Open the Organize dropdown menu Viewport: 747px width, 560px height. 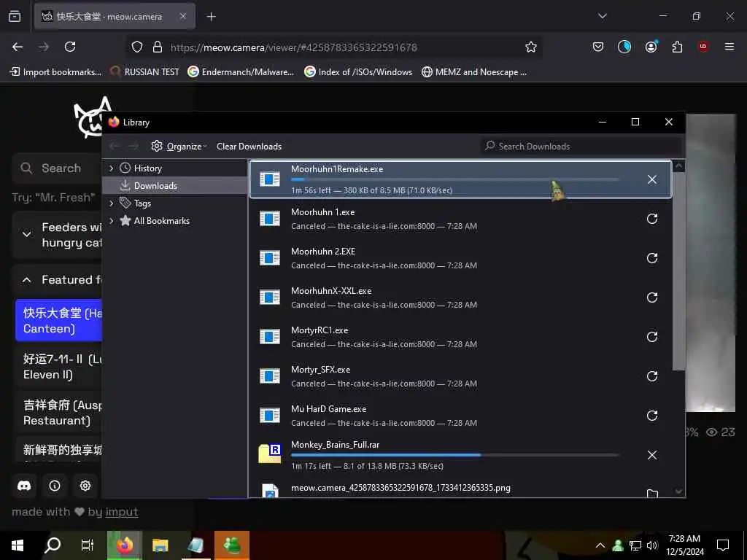(x=179, y=146)
